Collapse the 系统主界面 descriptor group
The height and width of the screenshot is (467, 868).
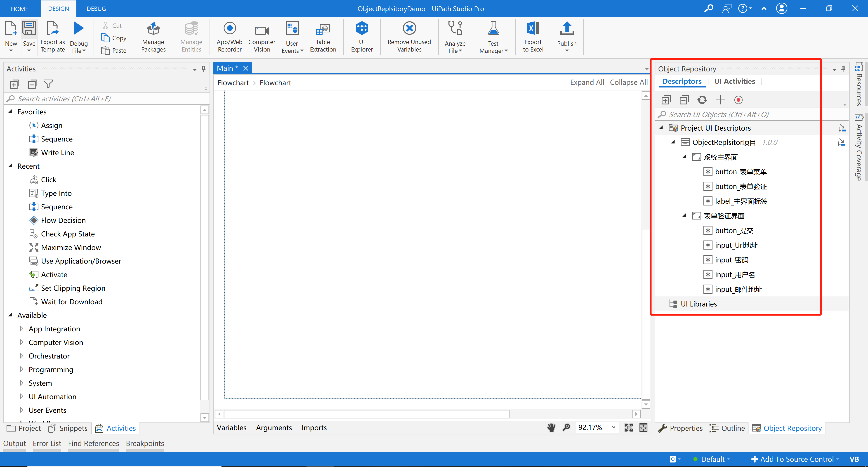point(684,157)
